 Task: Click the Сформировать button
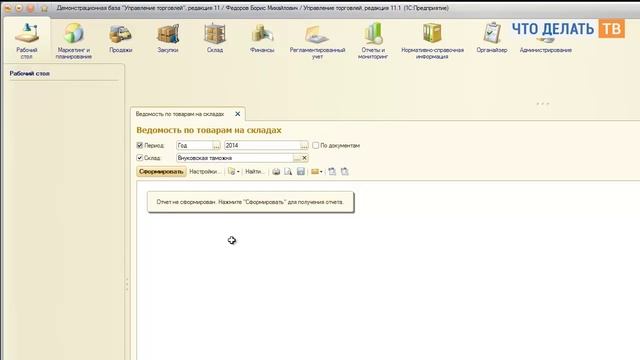click(x=161, y=172)
